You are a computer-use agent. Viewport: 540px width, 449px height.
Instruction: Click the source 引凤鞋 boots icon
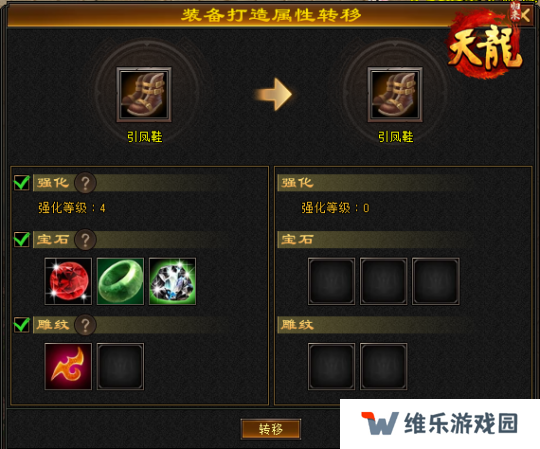pos(144,94)
